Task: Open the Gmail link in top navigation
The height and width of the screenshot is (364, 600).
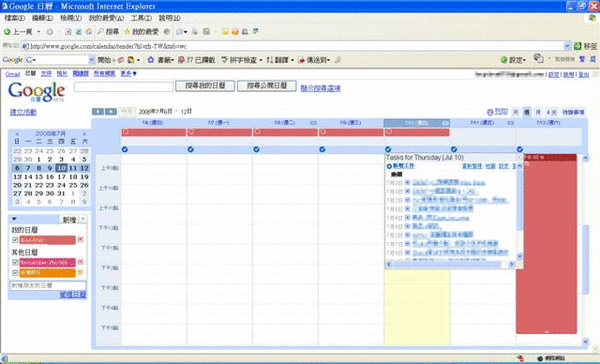Action: pyautogui.click(x=13, y=74)
